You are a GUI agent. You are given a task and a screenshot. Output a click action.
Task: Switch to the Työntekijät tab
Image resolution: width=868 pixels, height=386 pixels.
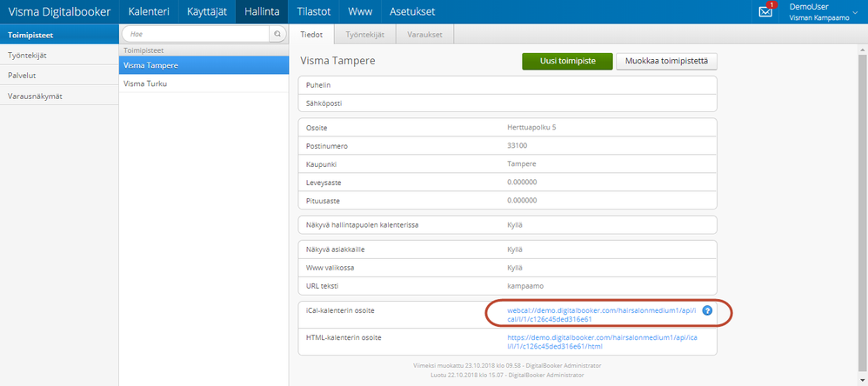(364, 34)
